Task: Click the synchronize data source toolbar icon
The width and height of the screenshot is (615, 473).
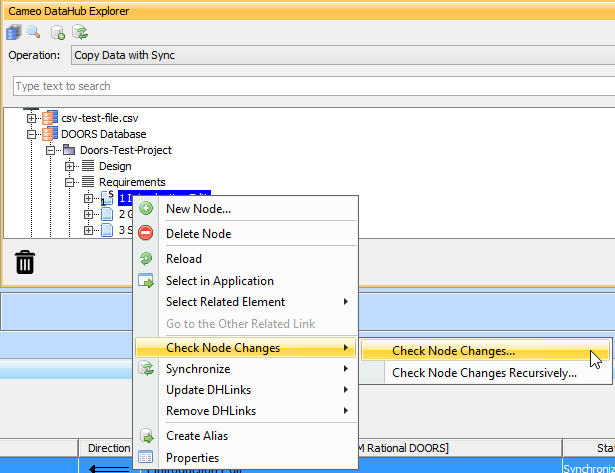Action: point(79,32)
